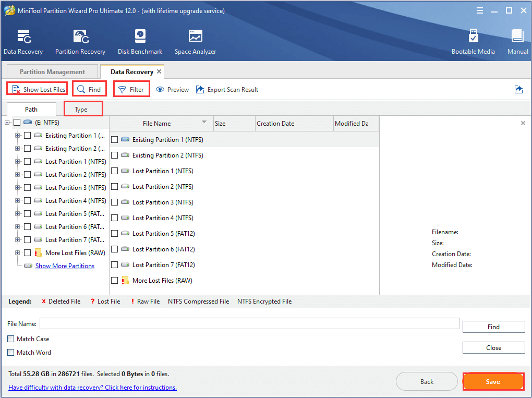The image size is (532, 398).
Task: Open the Filter funnel tool
Action: pos(131,90)
